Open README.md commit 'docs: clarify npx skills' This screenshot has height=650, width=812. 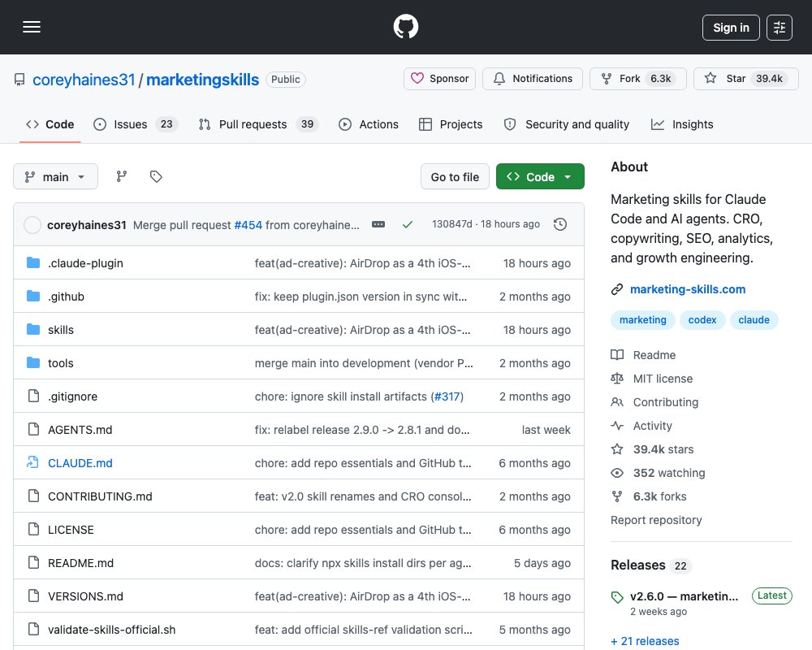coord(362,563)
